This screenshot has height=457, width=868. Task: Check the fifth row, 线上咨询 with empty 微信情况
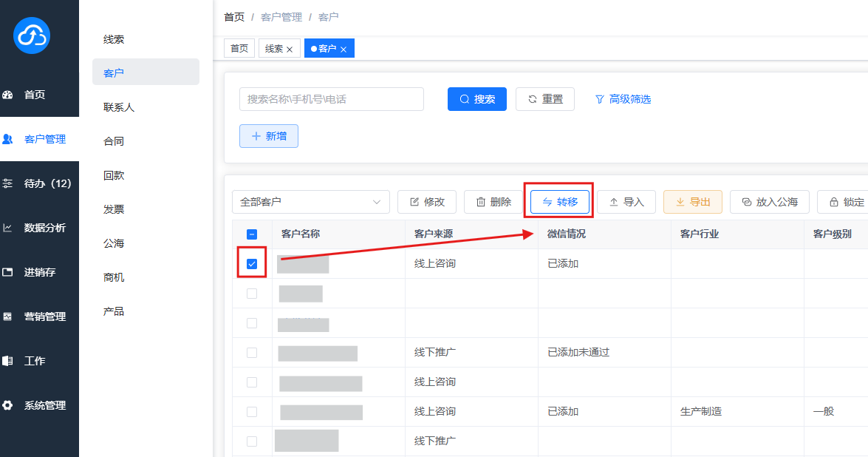click(252, 382)
